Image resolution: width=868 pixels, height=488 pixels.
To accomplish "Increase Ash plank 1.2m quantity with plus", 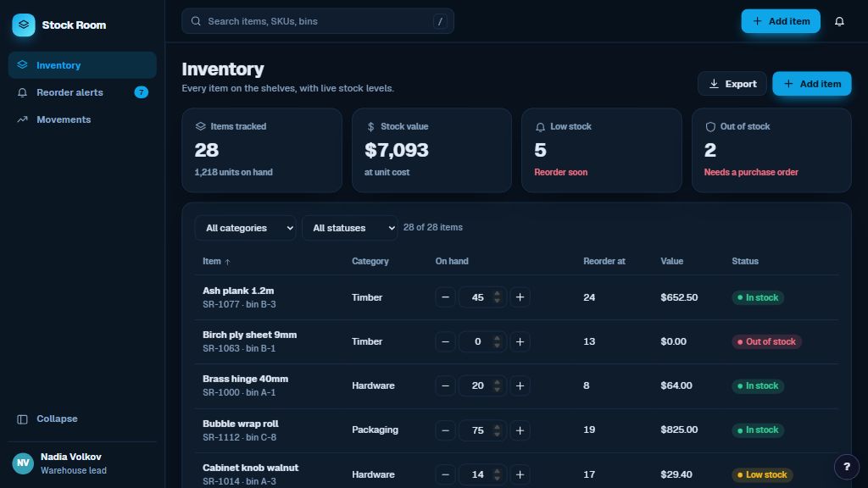I will tap(520, 297).
